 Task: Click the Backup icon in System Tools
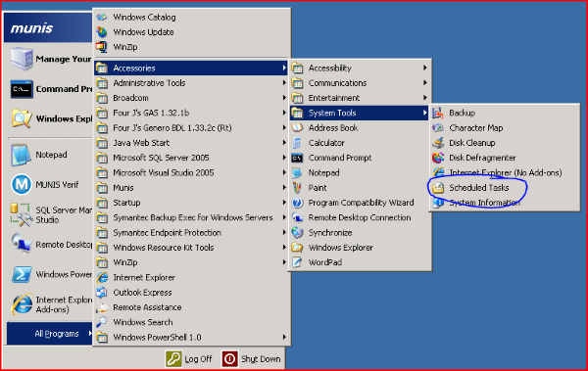(x=438, y=113)
